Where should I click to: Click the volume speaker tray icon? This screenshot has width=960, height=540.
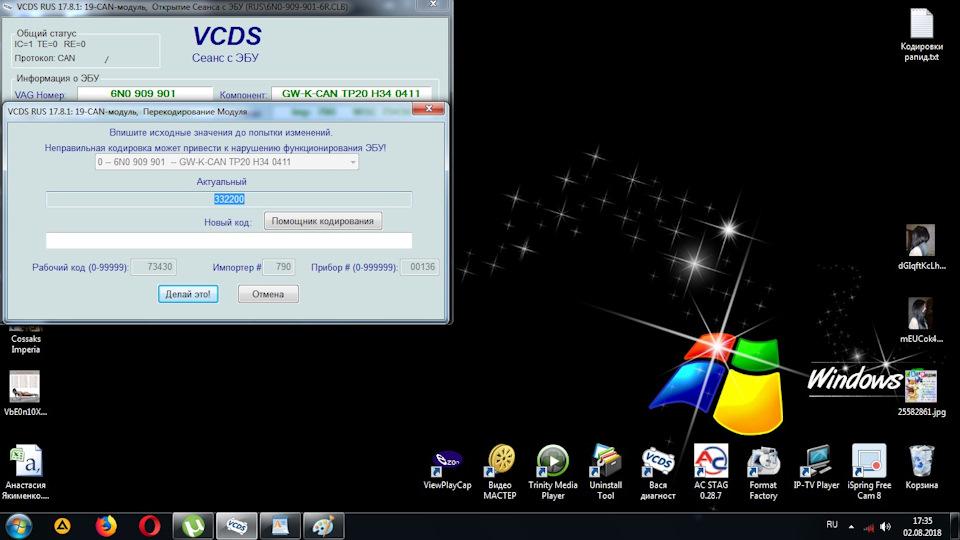pos(885,527)
